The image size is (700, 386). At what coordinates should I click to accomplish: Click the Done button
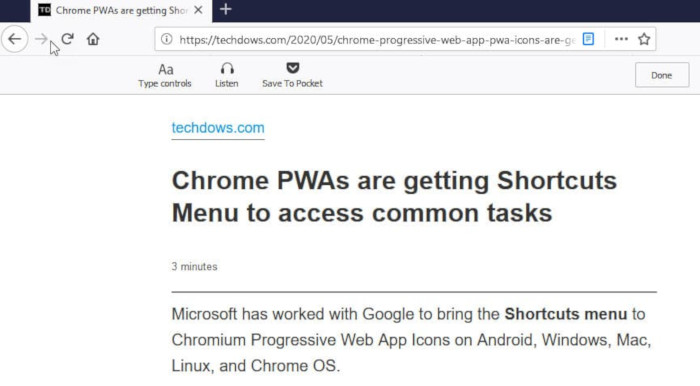662,75
